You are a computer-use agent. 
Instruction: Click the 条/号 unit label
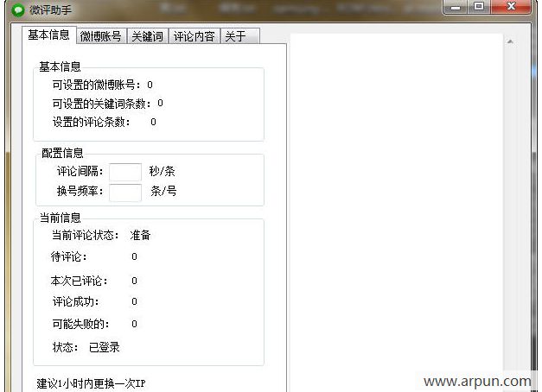click(164, 191)
